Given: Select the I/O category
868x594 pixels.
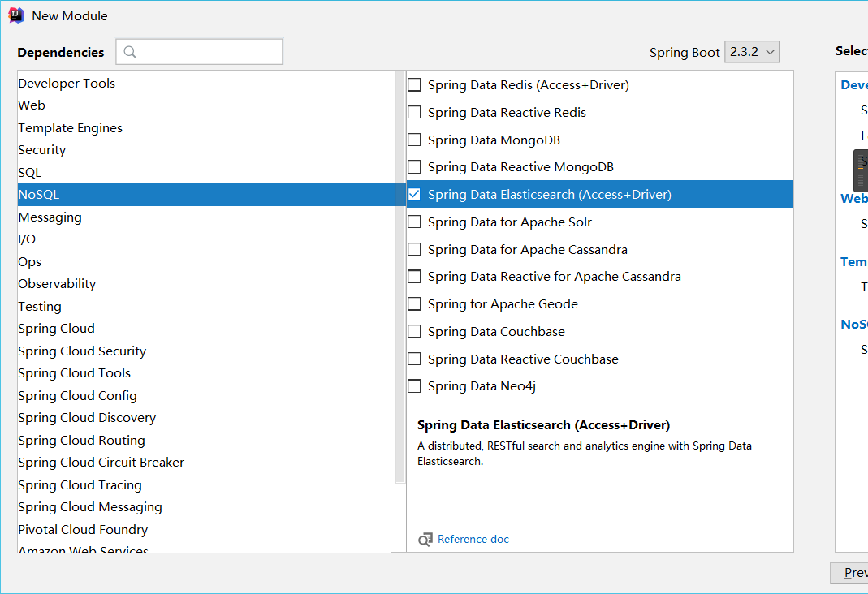Looking at the screenshot, I should coord(206,239).
